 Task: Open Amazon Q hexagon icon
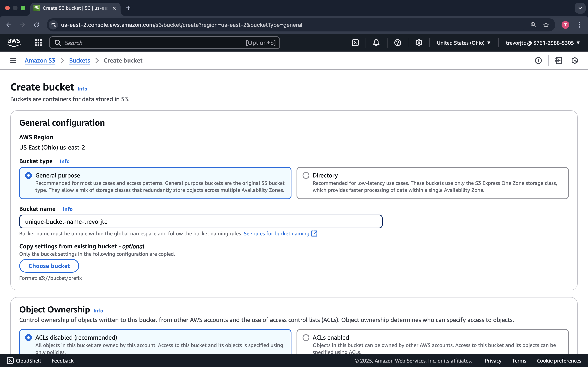[574, 60]
